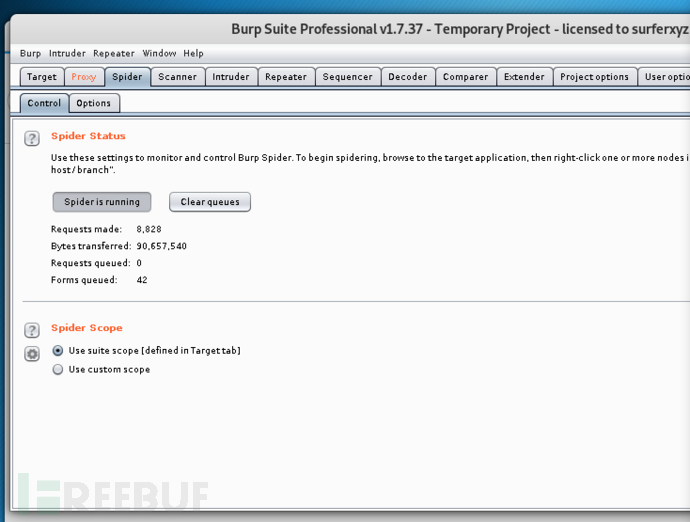Select Use suite scope radio button
This screenshot has width=690, height=522.
point(58,351)
